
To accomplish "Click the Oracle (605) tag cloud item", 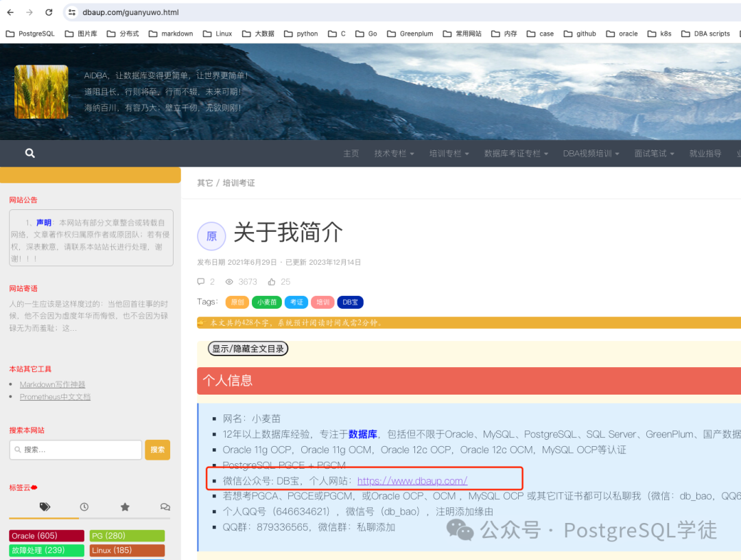I will pos(47,535).
